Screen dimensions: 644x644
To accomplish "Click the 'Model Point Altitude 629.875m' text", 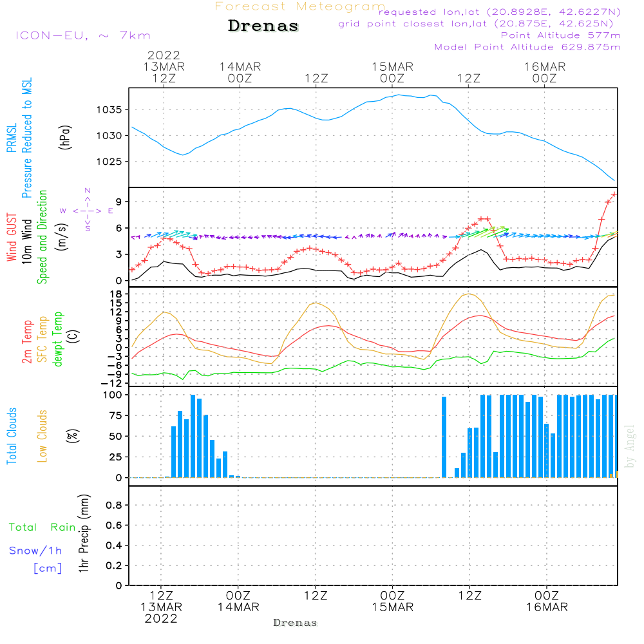I will [527, 47].
